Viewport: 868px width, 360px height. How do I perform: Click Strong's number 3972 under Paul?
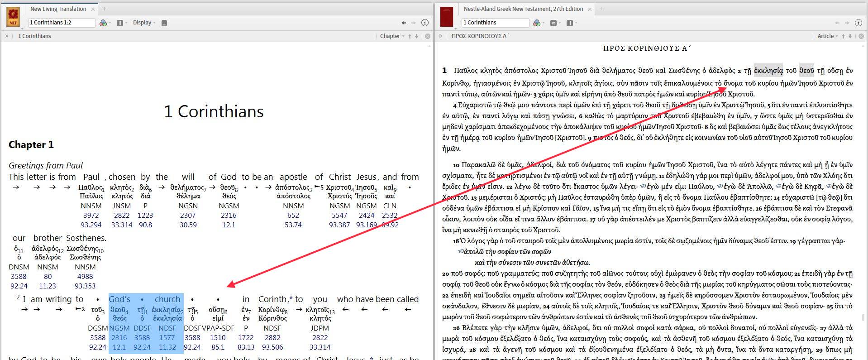pyautogui.click(x=91, y=216)
